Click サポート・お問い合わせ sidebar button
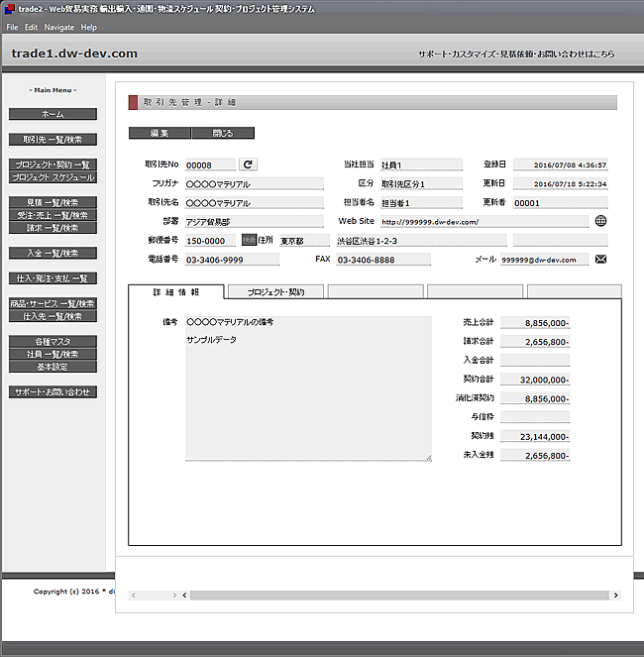The height and width of the screenshot is (657, 644). point(53,391)
